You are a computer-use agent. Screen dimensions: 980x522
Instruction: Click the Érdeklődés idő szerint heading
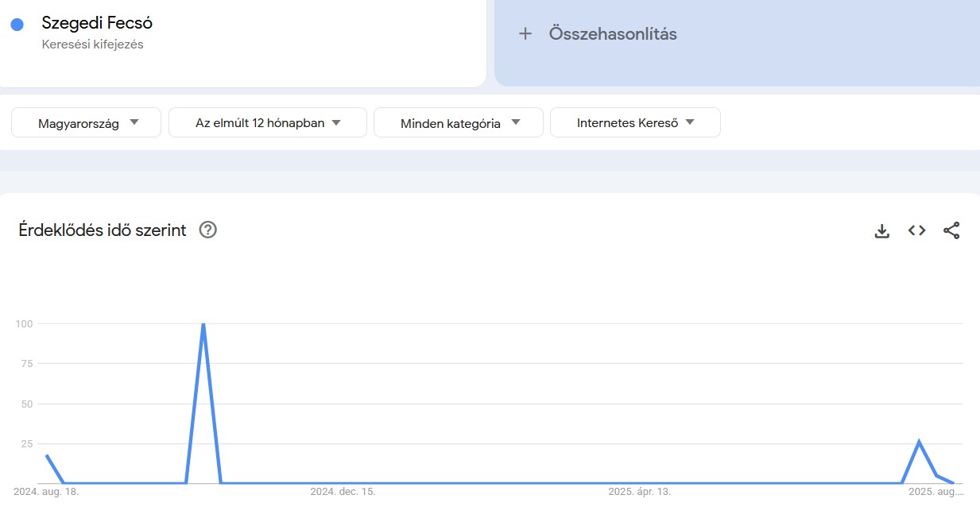point(103,230)
